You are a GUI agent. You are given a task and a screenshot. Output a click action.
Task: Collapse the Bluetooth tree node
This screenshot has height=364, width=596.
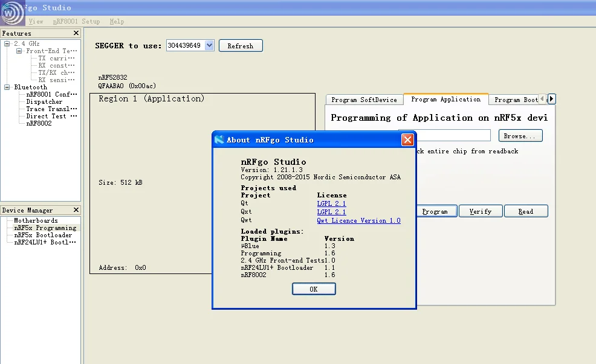[x=7, y=87]
